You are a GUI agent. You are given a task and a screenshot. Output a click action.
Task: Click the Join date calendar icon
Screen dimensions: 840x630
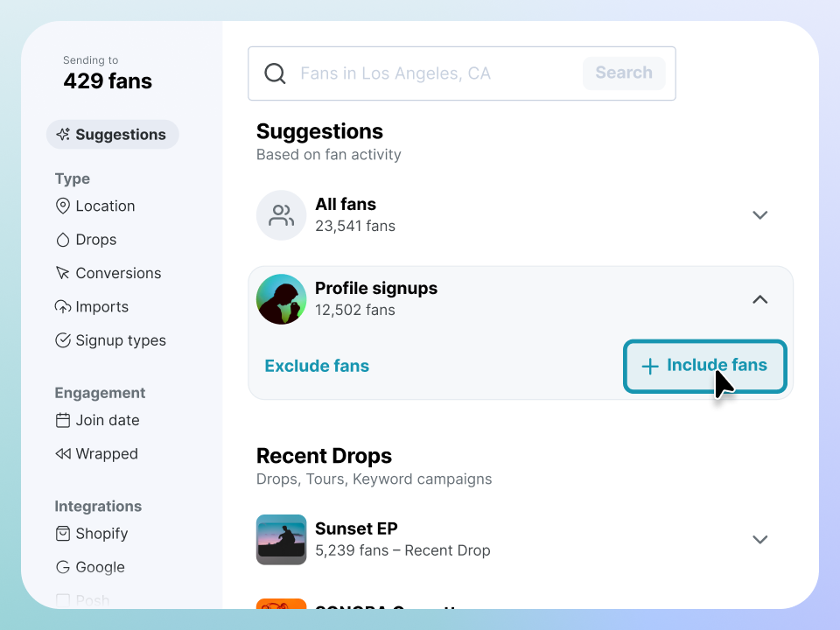tap(63, 421)
